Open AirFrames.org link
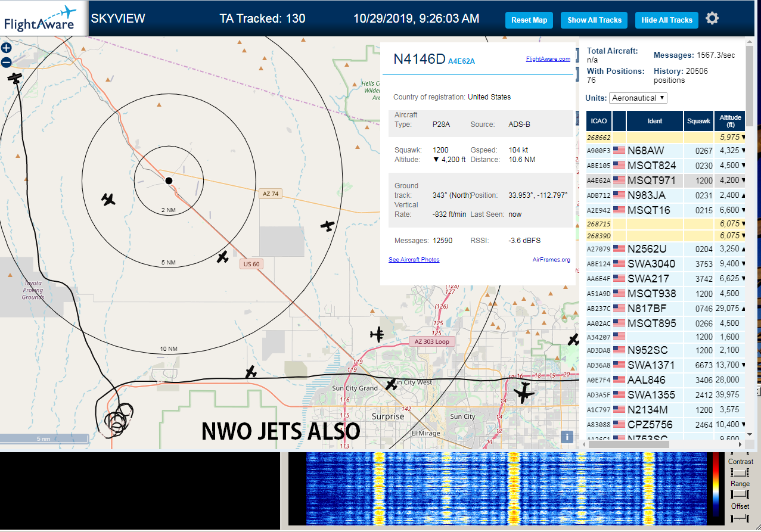The image size is (761, 532). pyautogui.click(x=551, y=260)
